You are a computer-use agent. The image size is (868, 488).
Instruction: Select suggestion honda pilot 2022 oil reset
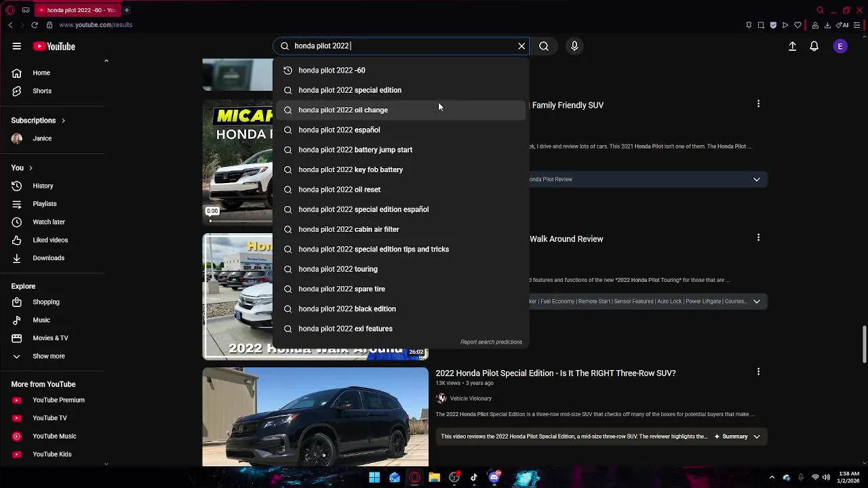400,190
